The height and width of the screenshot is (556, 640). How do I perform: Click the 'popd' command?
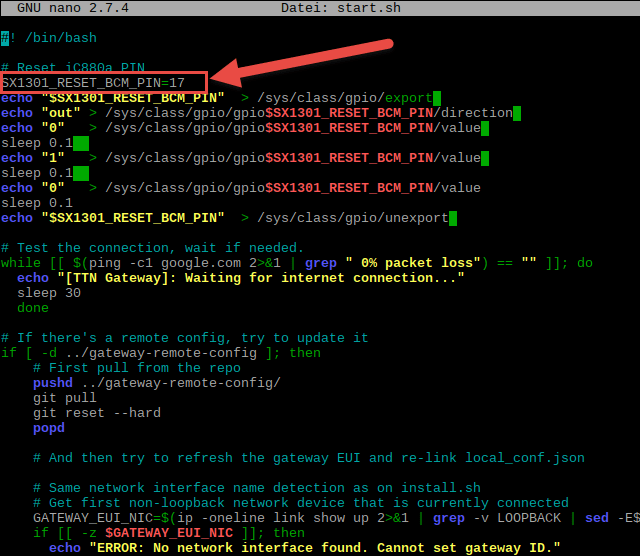(48, 428)
